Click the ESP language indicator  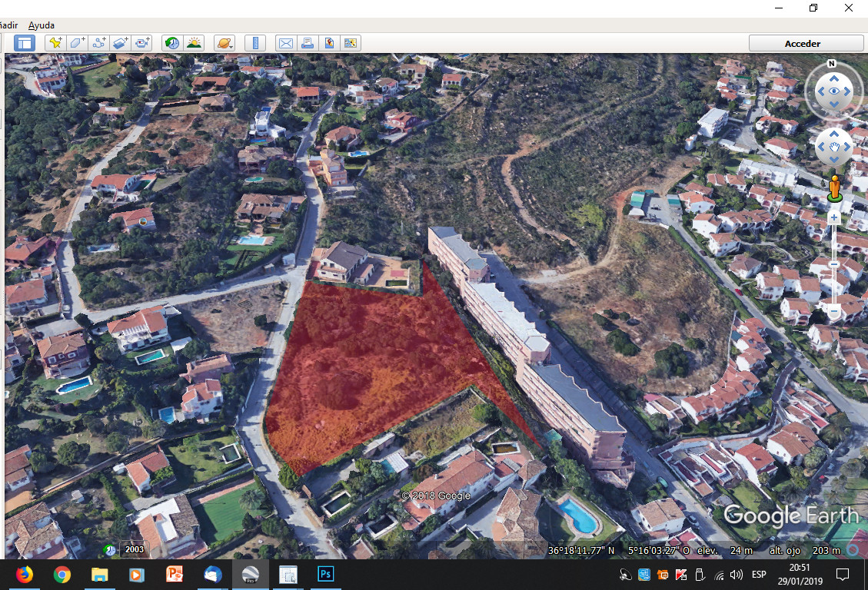[759, 575]
